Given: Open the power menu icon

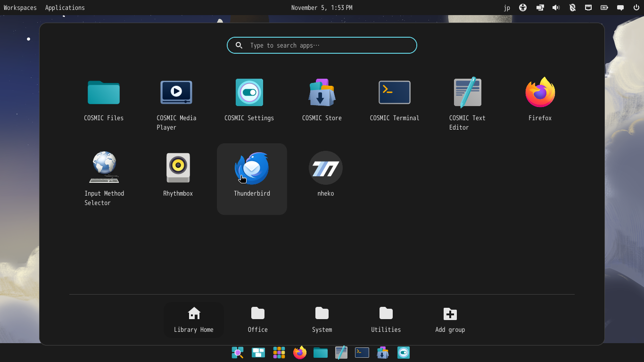Looking at the screenshot, I should (636, 8).
